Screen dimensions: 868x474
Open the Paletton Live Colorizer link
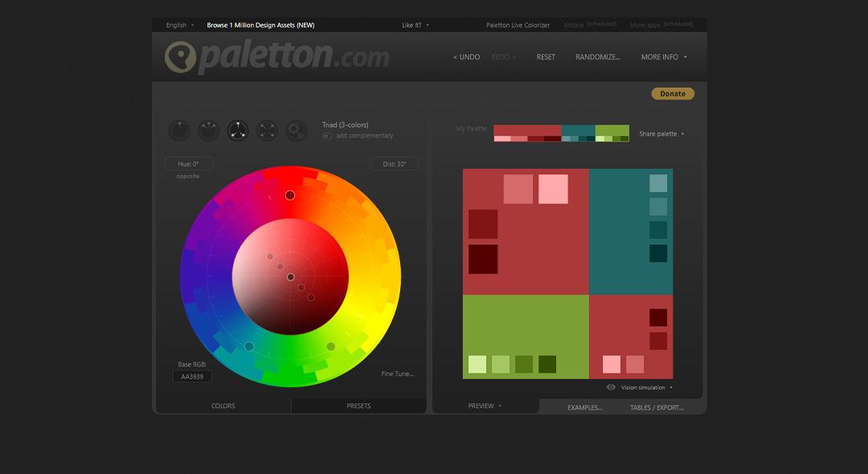click(x=518, y=25)
